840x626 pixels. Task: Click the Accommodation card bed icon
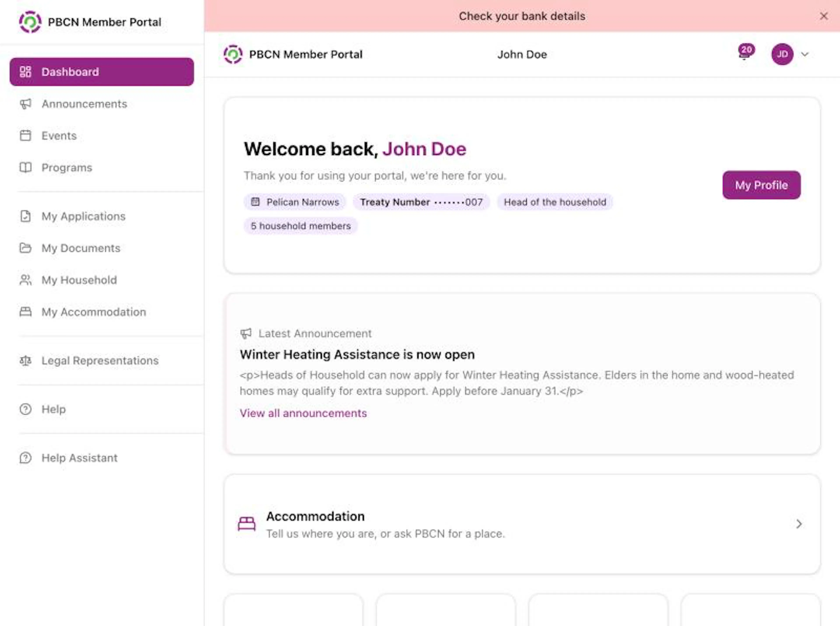(x=247, y=524)
